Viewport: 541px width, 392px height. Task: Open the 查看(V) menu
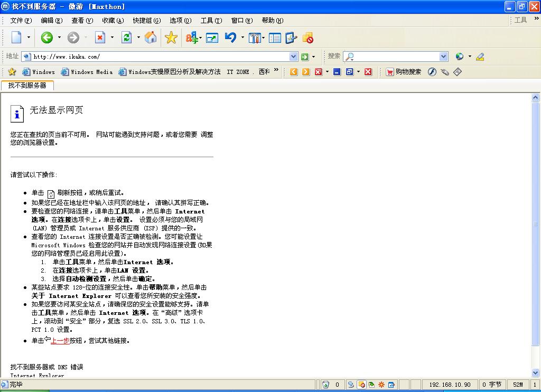(x=82, y=21)
